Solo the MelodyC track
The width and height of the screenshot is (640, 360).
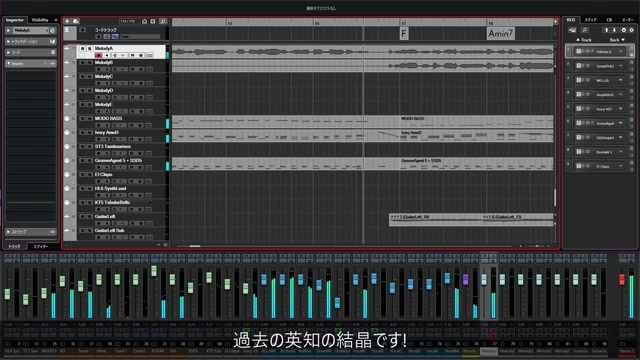(x=89, y=76)
